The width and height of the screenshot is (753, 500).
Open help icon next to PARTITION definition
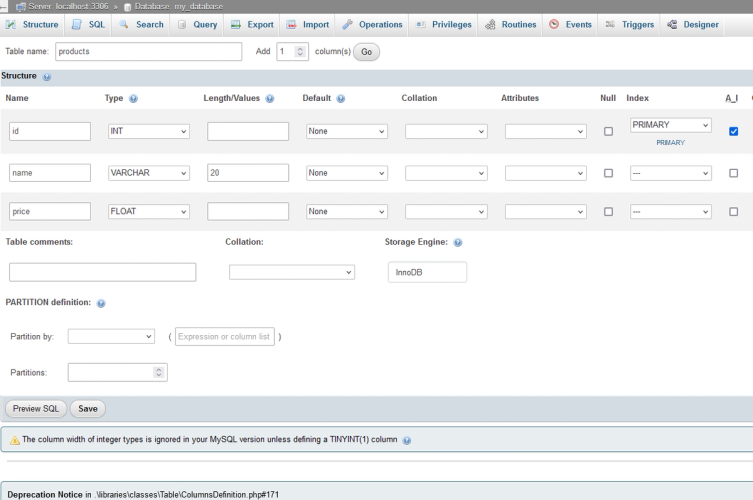[101, 303]
